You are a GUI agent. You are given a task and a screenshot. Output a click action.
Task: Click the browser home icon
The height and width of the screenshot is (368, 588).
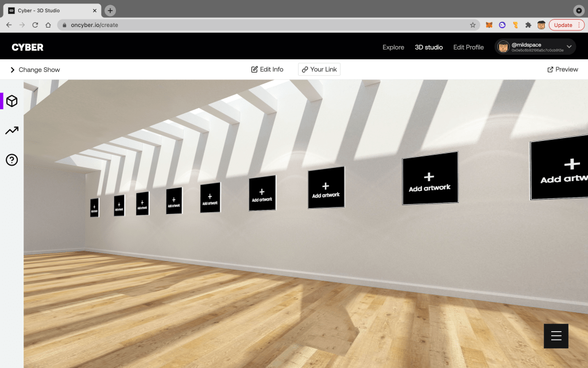tap(48, 25)
